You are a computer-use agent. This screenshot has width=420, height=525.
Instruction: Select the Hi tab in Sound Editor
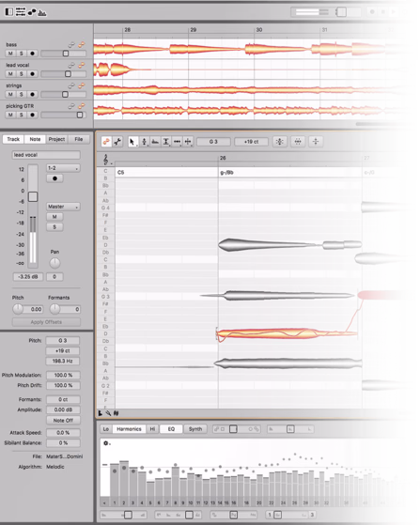pyautogui.click(x=152, y=429)
